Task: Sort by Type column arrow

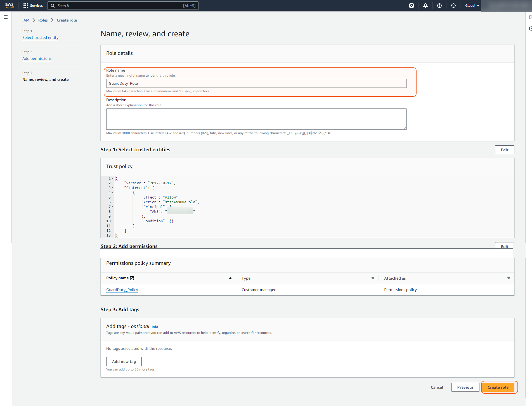Action: [x=373, y=278]
